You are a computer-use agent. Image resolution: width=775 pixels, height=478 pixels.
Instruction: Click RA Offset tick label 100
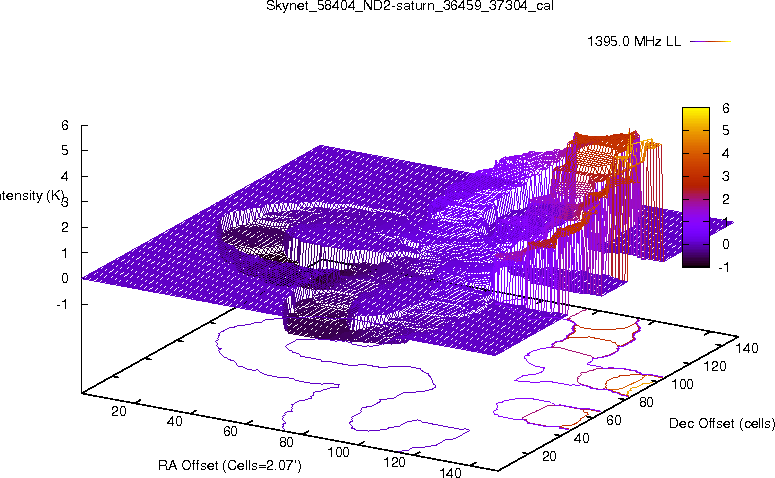pos(339,452)
